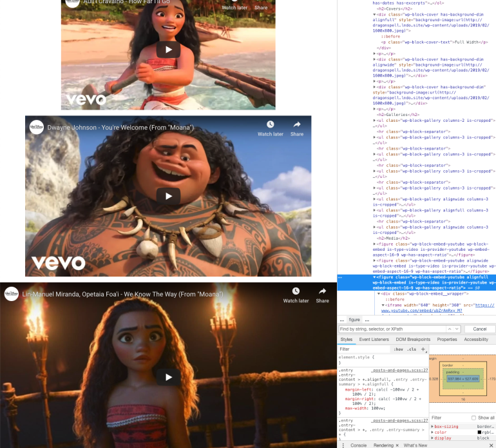The width and height of the screenshot is (496, 448).
Task: Click Watch later on How Far I'll Go video
Action: 234,8
